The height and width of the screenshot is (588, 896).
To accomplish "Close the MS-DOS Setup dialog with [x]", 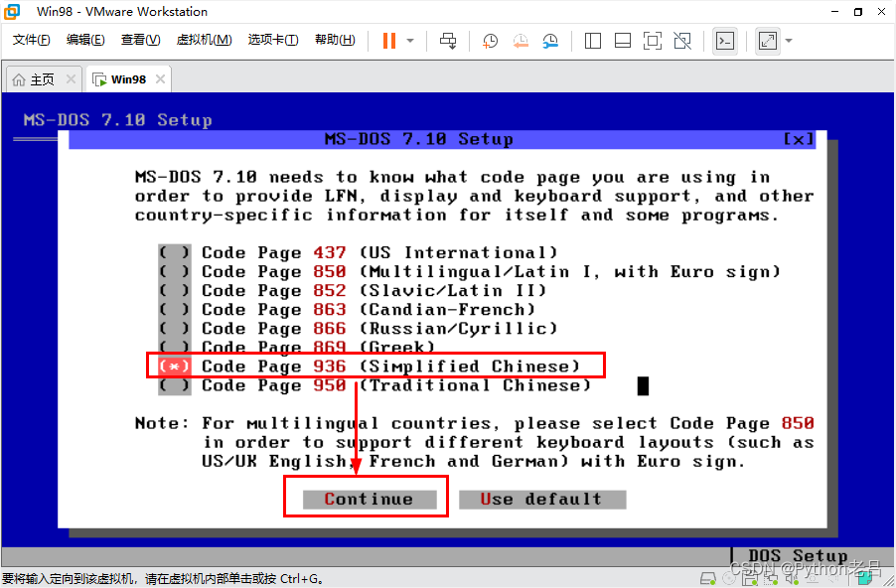I will 798,139.
